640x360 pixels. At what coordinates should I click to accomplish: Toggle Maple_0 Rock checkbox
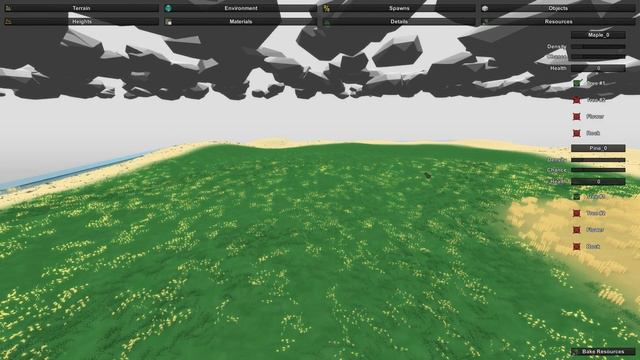point(576,133)
